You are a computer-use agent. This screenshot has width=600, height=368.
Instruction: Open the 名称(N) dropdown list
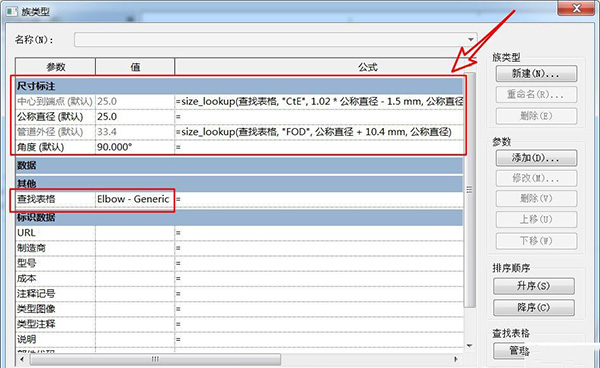[470, 39]
